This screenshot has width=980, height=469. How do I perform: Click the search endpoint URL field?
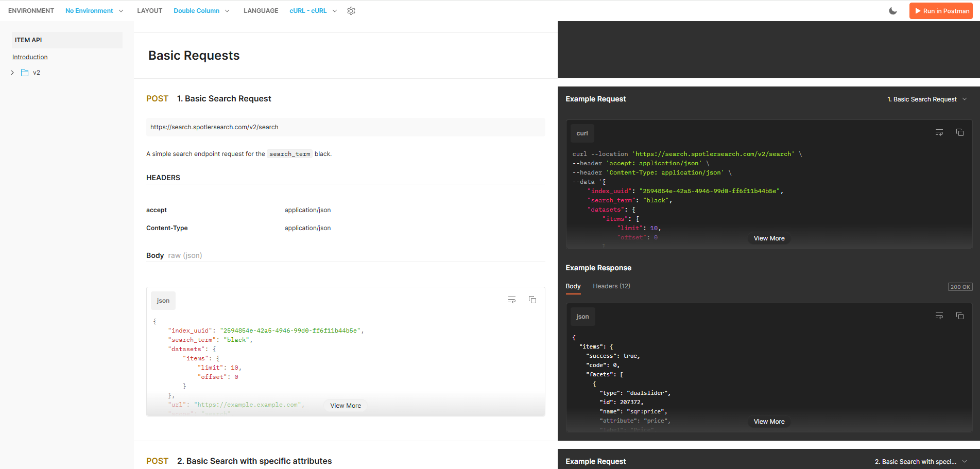346,127
